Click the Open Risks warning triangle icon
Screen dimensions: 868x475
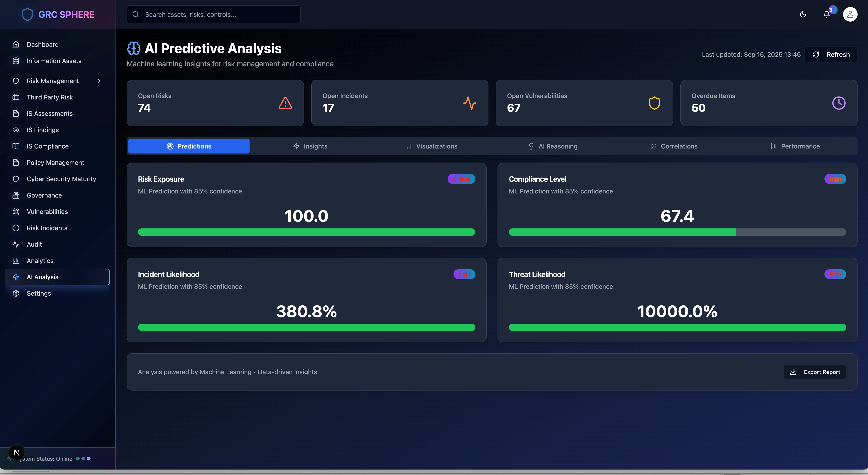click(285, 103)
